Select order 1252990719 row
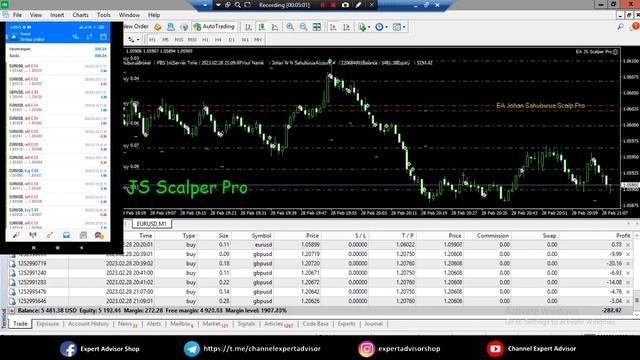Screen dimensions: 640x360 (320, 264)
